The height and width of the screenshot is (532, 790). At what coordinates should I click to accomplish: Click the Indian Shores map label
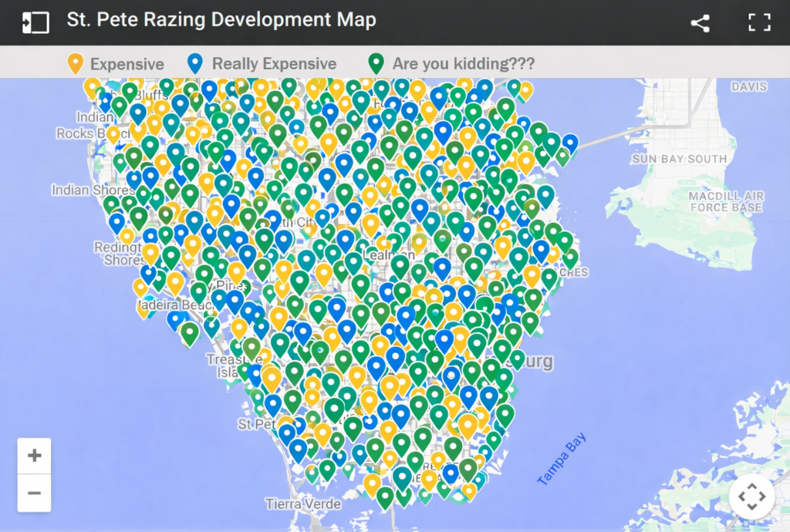coord(81,190)
